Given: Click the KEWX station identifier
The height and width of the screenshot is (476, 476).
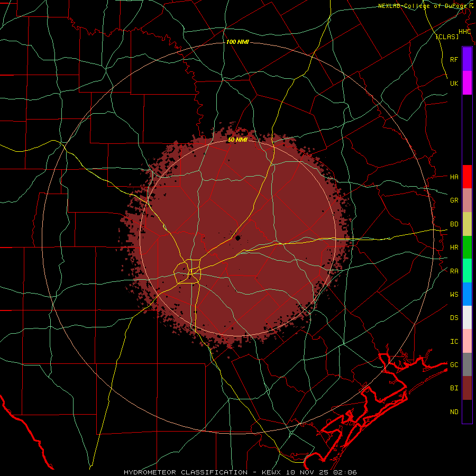Looking at the screenshot, I should click(x=272, y=472).
